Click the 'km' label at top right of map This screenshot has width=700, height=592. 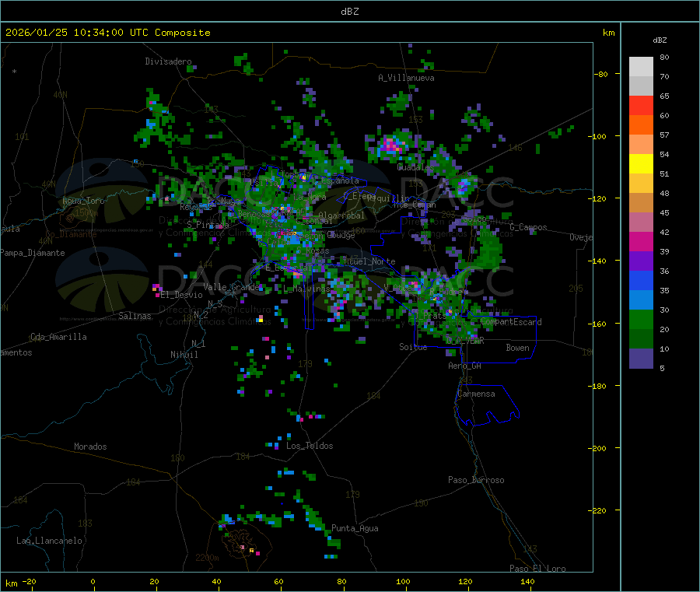coord(608,33)
